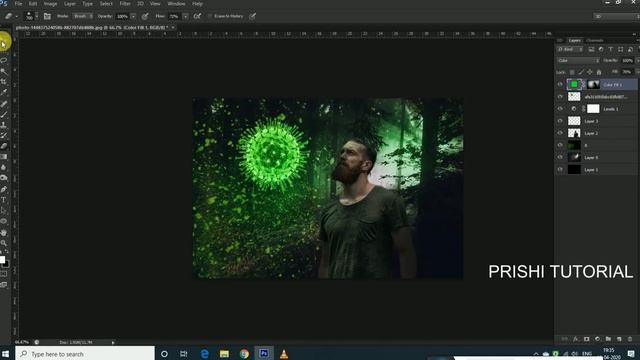Click the foreground color swatch
The width and height of the screenshot is (640, 360).
point(2,260)
